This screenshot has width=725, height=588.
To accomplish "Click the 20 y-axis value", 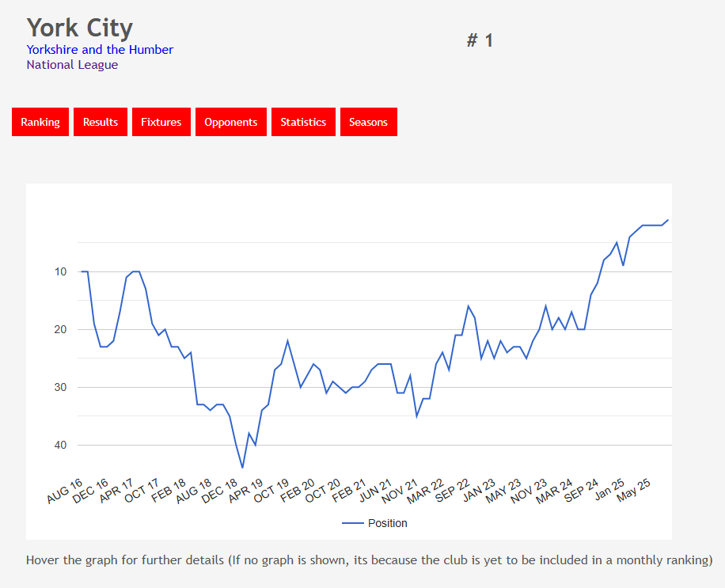I will point(61,329).
